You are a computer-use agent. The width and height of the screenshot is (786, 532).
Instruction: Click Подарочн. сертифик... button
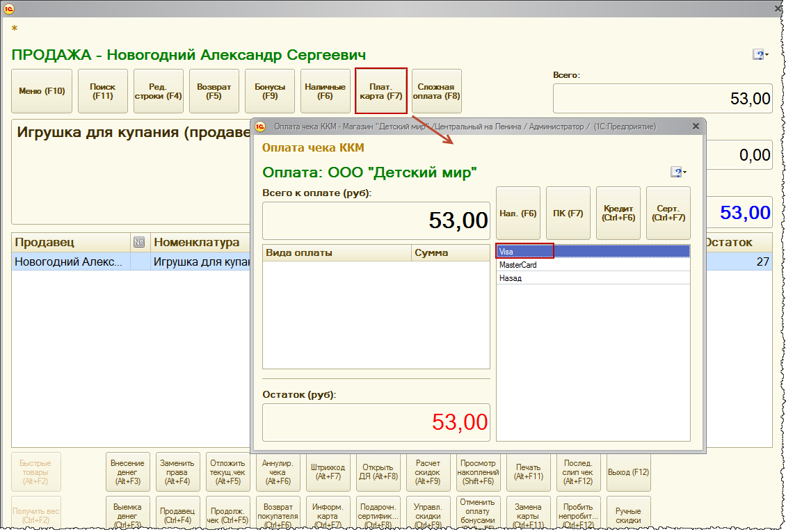point(378,513)
